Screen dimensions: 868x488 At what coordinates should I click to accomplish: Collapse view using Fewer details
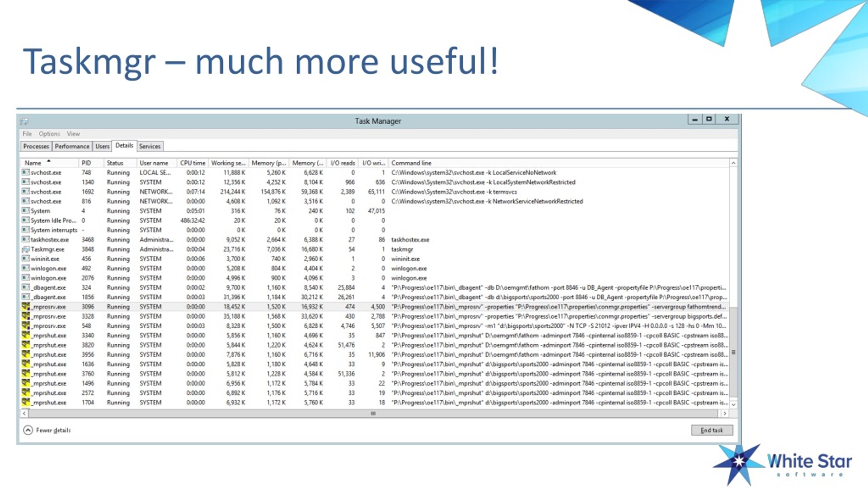tap(47, 430)
